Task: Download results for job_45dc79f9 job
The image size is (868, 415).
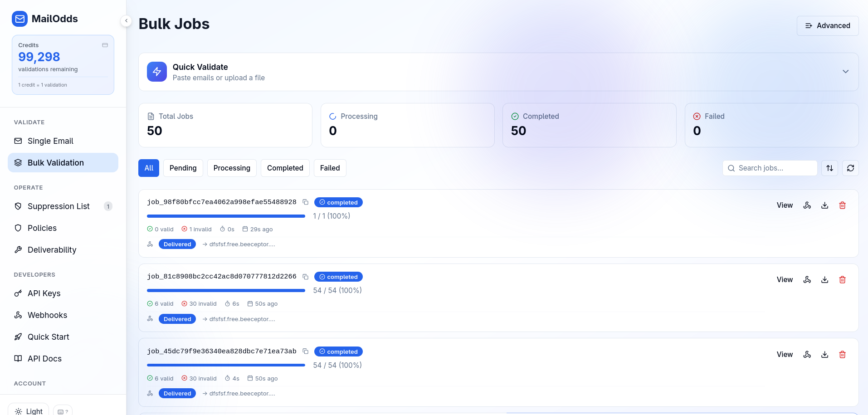Action: (825, 355)
